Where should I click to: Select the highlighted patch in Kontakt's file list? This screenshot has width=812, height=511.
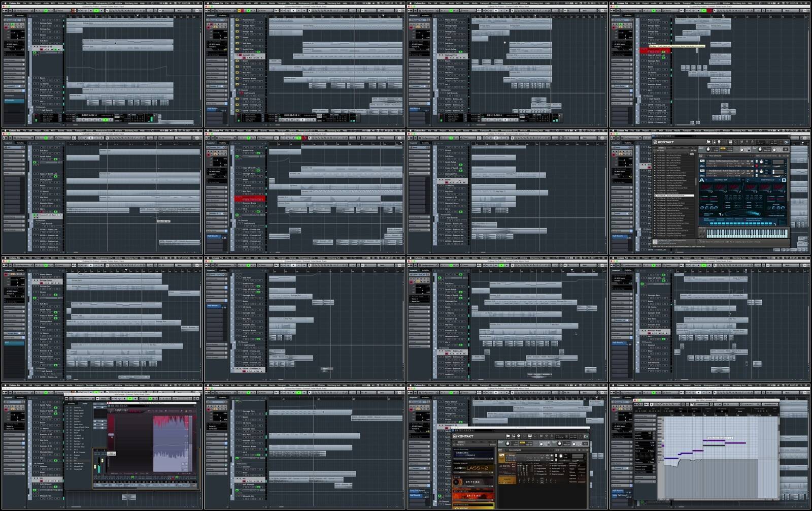674,196
